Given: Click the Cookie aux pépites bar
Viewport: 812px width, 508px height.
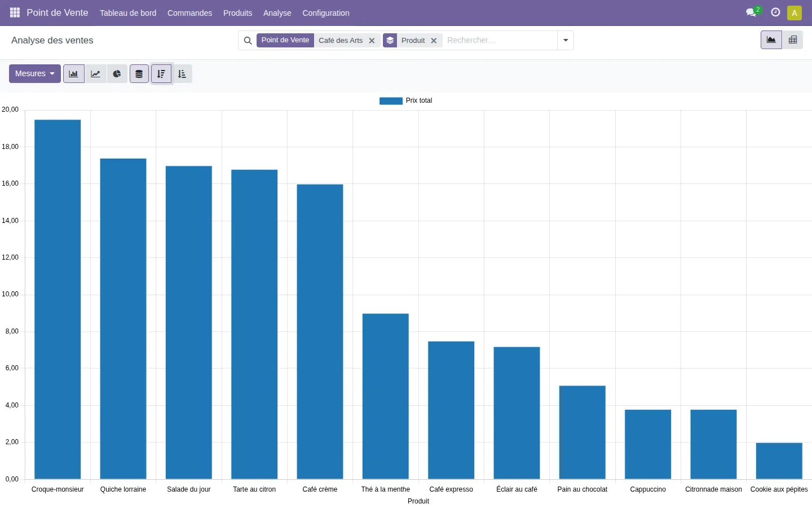Looking at the screenshot, I should (779, 461).
